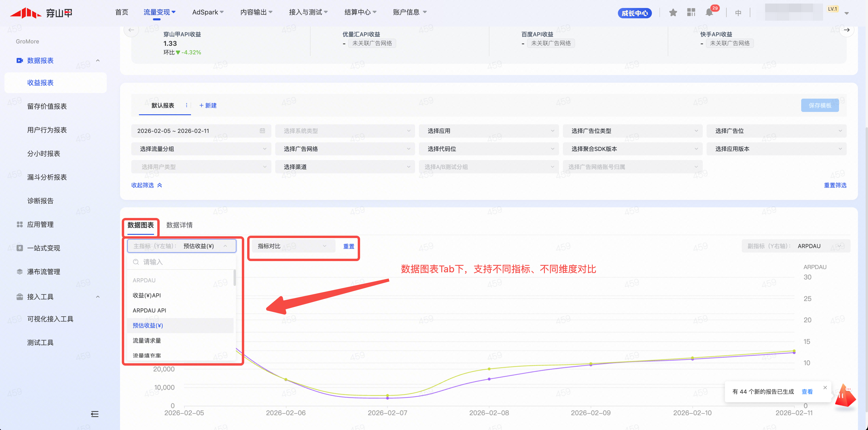Click the notification bell icon
Screen dimensions: 868x430
point(709,13)
